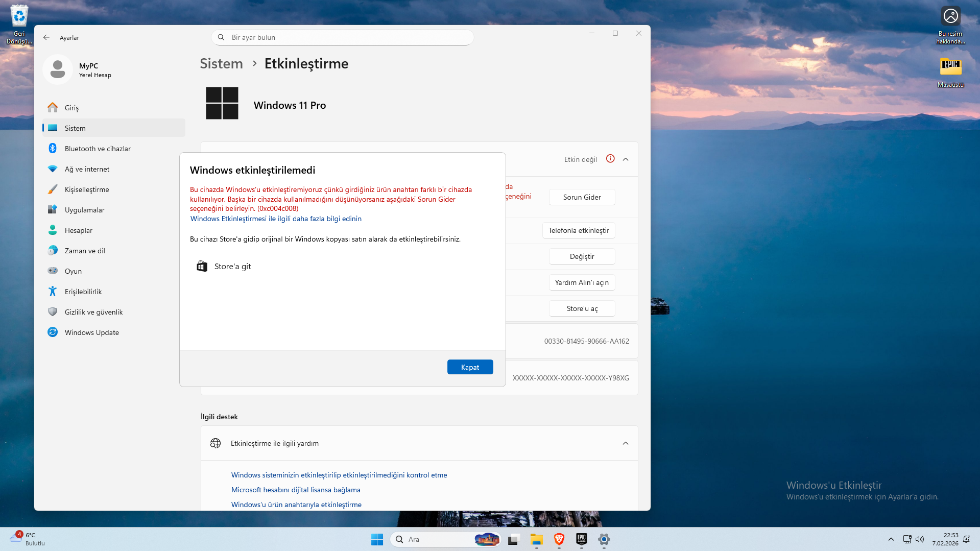This screenshot has height=551, width=980.
Task: Navigate to 'Gizlilik ve güvenlik' settings
Action: 114,312
